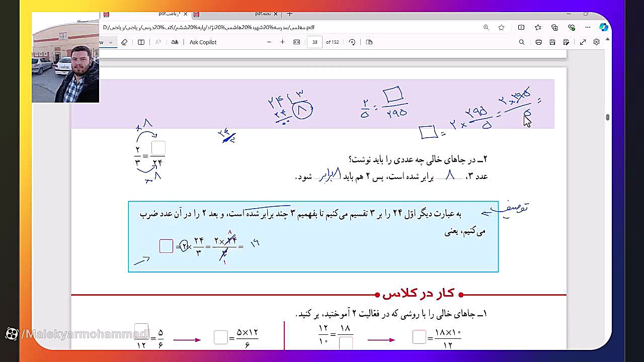Open a new browser tab
The height and width of the screenshot is (362, 644).
point(289,14)
